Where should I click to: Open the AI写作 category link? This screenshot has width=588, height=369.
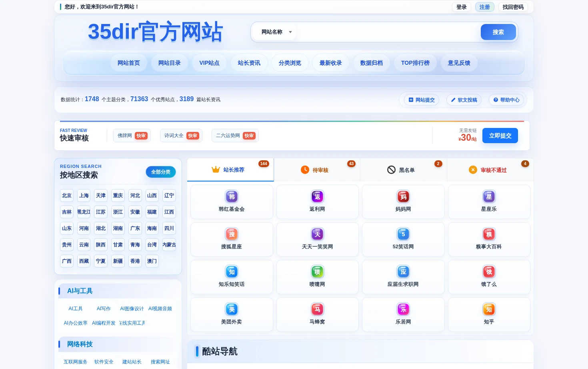104,309
